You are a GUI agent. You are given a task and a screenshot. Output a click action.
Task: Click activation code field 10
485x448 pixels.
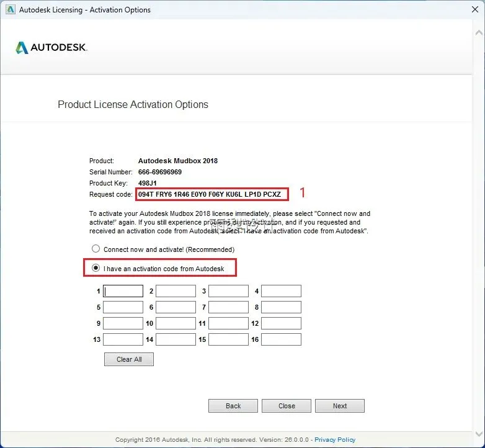176,323
